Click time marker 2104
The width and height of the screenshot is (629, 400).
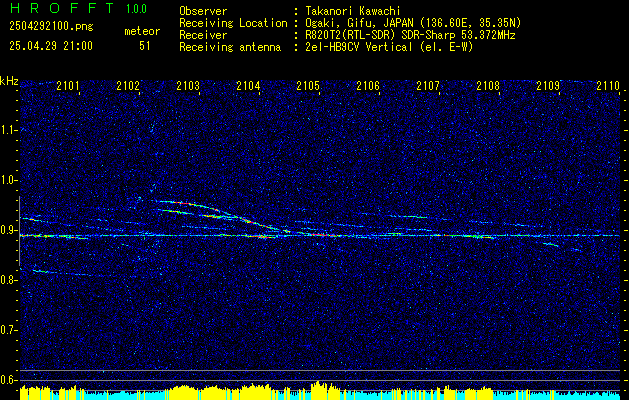coord(248,85)
